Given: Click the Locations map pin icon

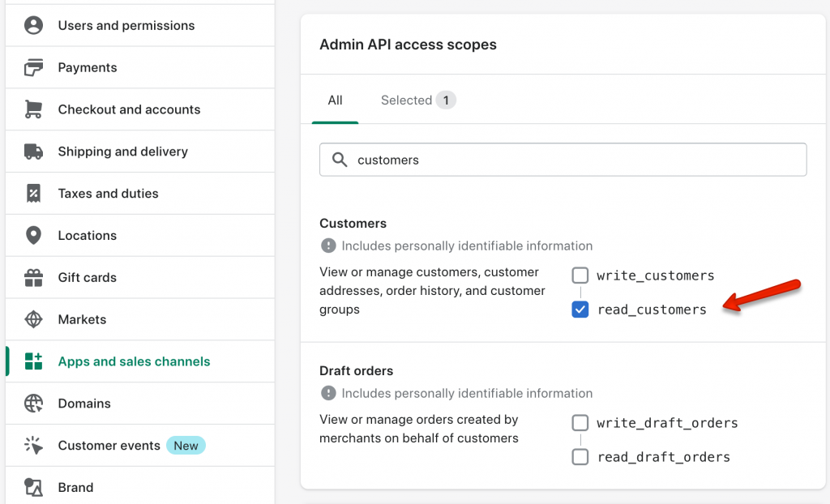Looking at the screenshot, I should (x=33, y=235).
